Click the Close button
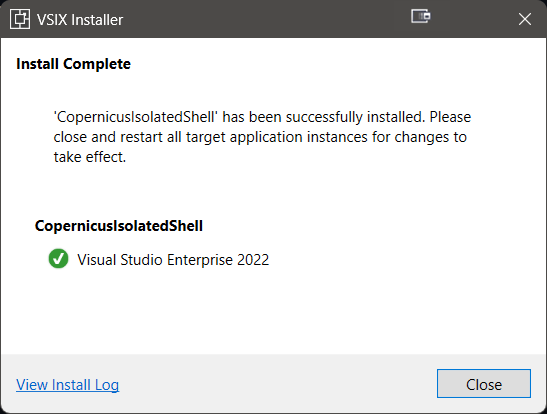Screen dimensions: 547x414 pyautogui.click(x=484, y=383)
